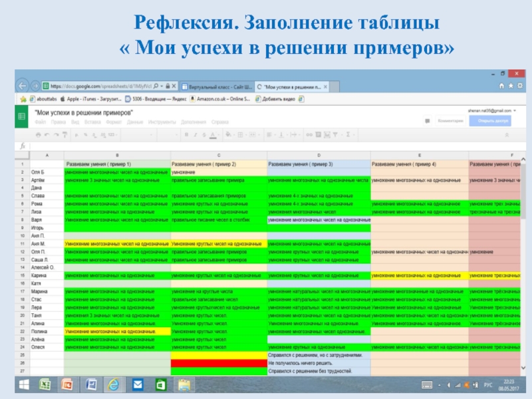This screenshot has width=532, height=399.
Task: Click the Insert comment icon in toolbar
Action: [x=318, y=135]
